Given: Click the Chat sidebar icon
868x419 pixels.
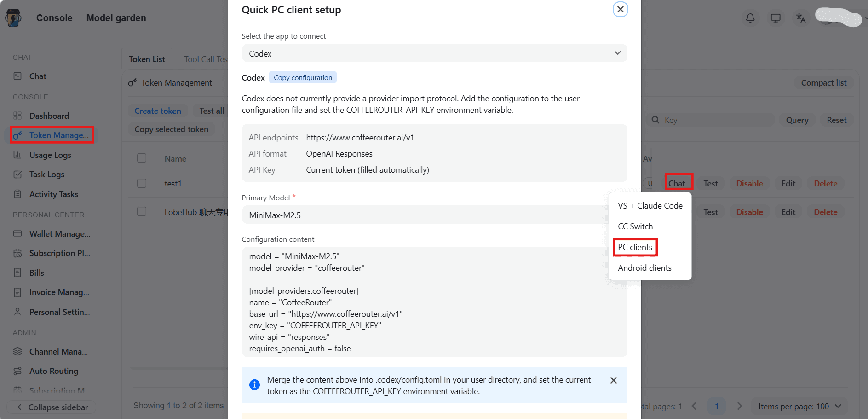Looking at the screenshot, I should point(17,76).
